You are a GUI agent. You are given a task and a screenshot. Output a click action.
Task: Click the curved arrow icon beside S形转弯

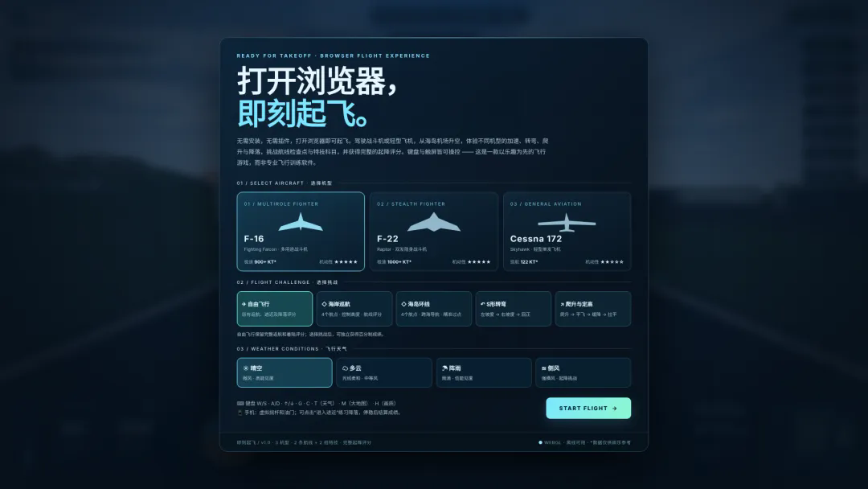pos(483,304)
